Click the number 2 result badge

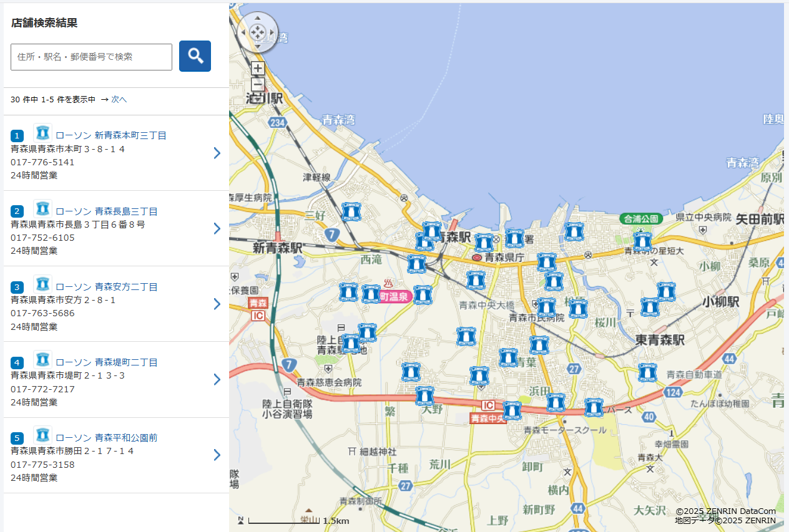coord(17,211)
